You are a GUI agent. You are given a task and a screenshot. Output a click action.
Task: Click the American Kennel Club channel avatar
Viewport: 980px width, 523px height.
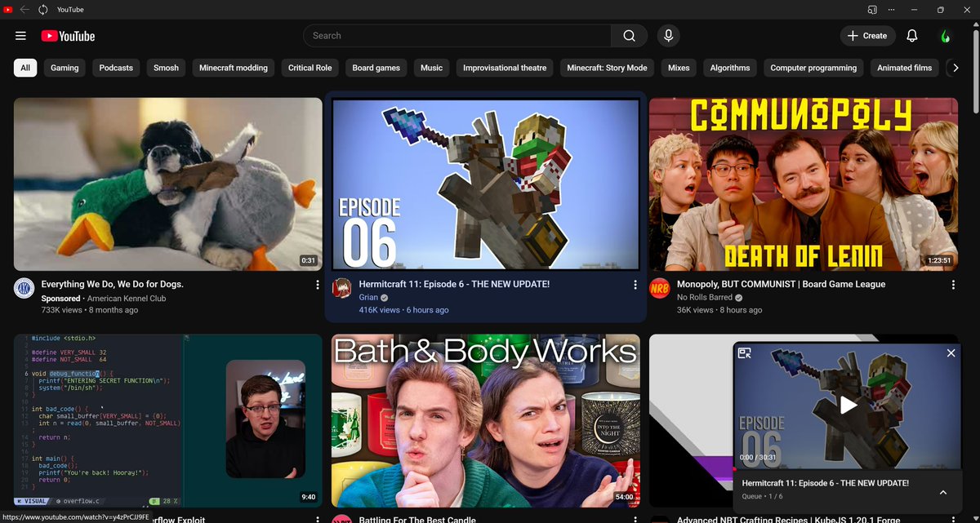(x=24, y=288)
